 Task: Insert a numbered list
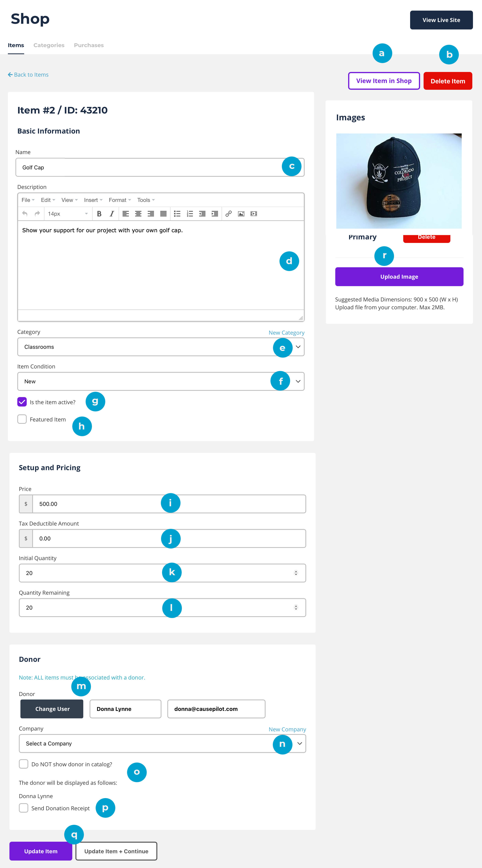[x=190, y=214]
